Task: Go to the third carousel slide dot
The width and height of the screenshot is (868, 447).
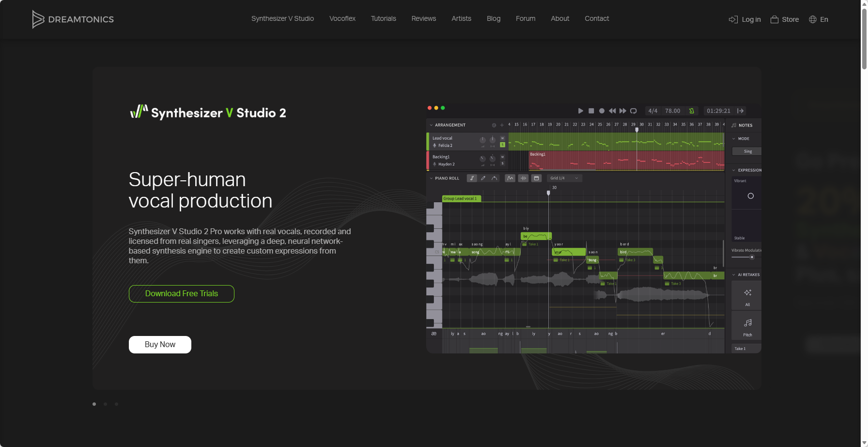Action: tap(116, 404)
